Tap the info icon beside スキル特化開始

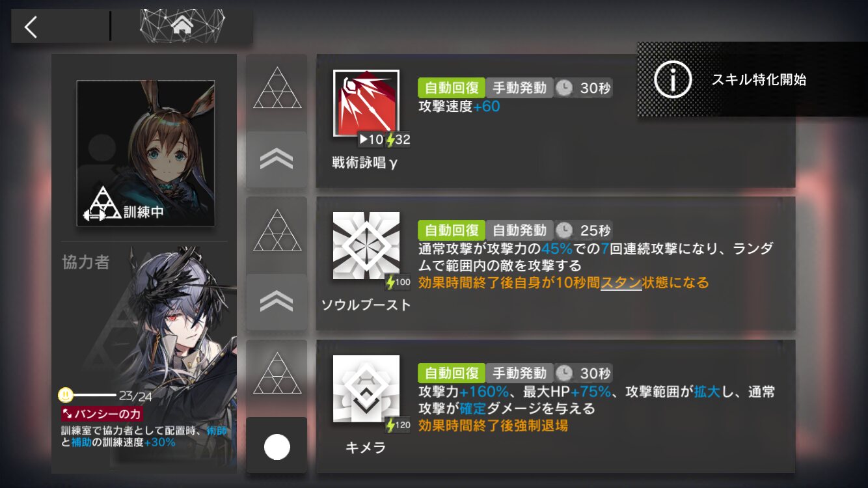672,79
